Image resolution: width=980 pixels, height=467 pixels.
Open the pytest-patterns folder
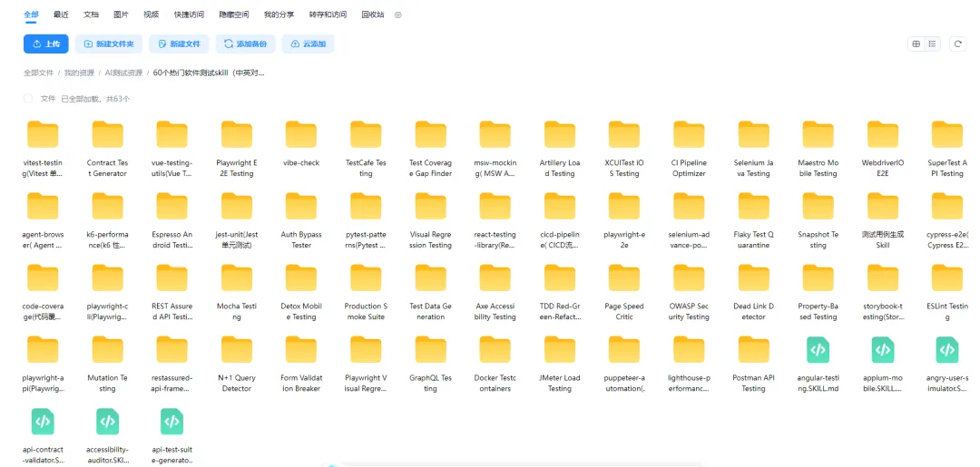[366, 207]
